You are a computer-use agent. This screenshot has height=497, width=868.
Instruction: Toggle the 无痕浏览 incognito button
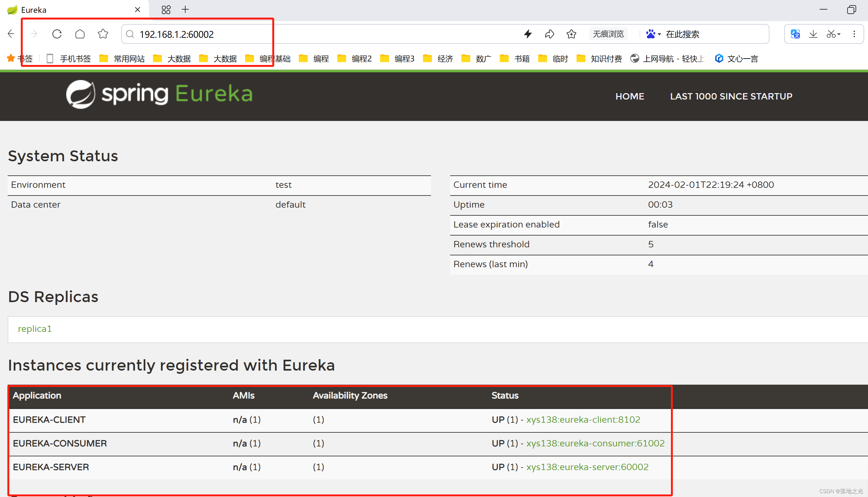coord(608,34)
